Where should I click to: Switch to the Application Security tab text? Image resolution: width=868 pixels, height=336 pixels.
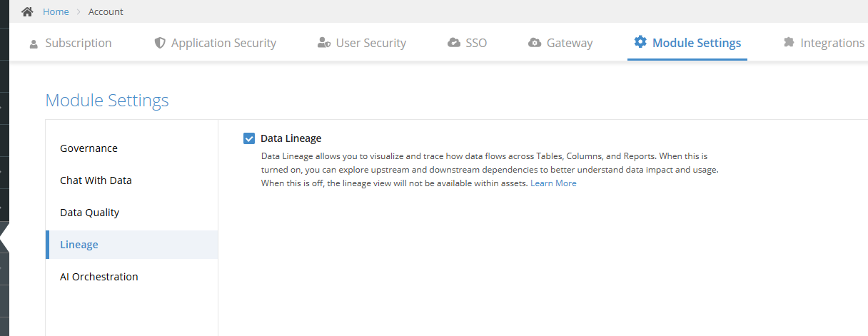tap(223, 43)
